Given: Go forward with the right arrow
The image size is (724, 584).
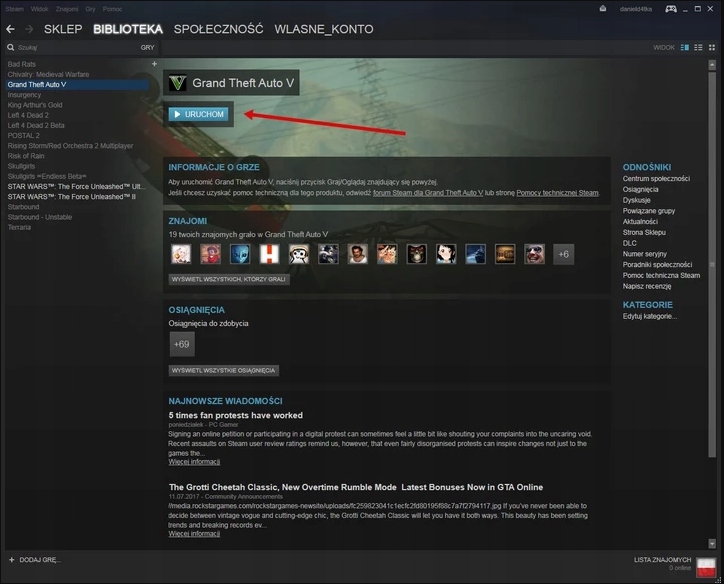Looking at the screenshot, I should (x=29, y=29).
